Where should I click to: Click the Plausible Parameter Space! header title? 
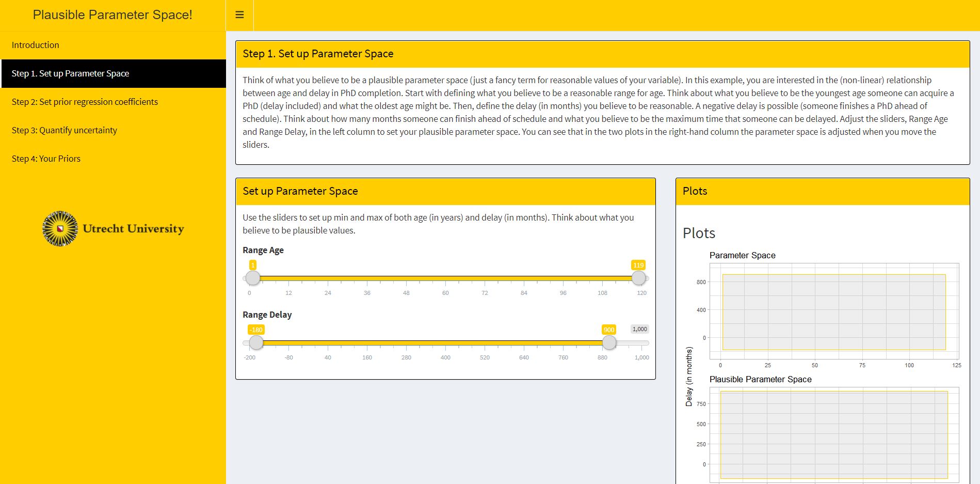[x=113, y=15]
